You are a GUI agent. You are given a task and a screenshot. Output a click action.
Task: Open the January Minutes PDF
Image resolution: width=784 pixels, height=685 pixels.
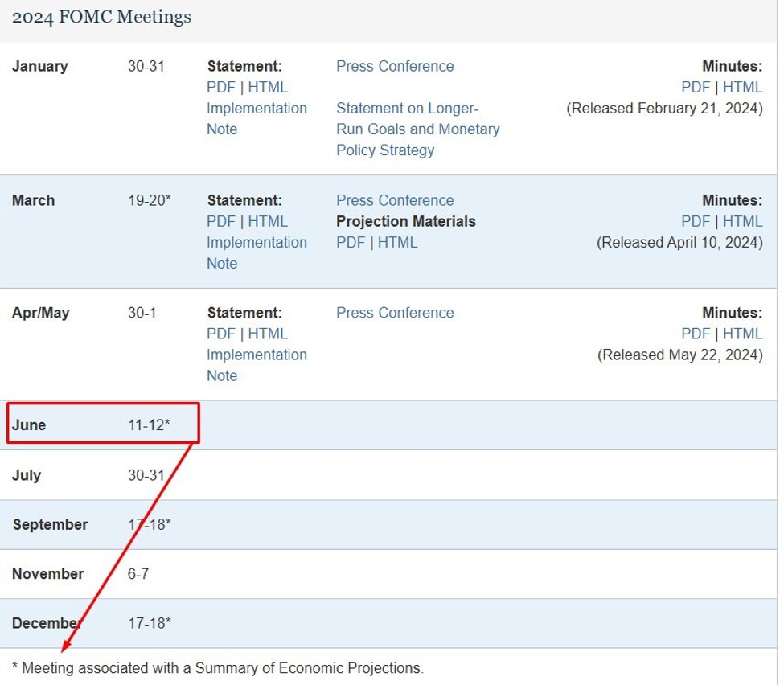[695, 87]
